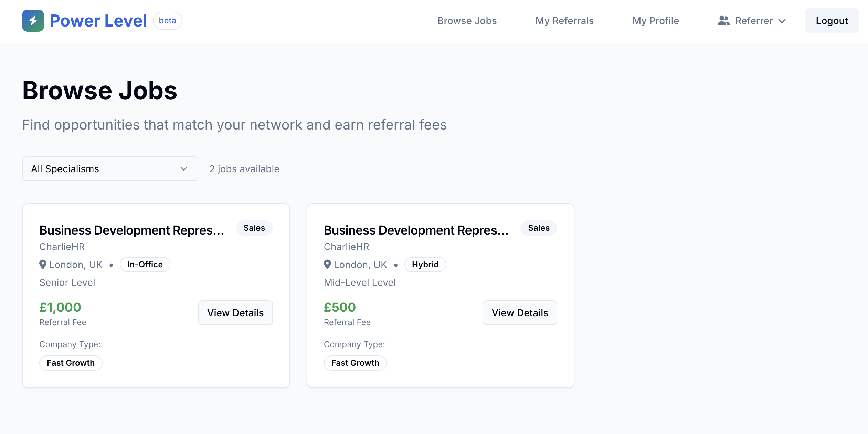Click Power Level brand name text
Image resolution: width=868 pixels, height=434 pixels.
(x=98, y=21)
